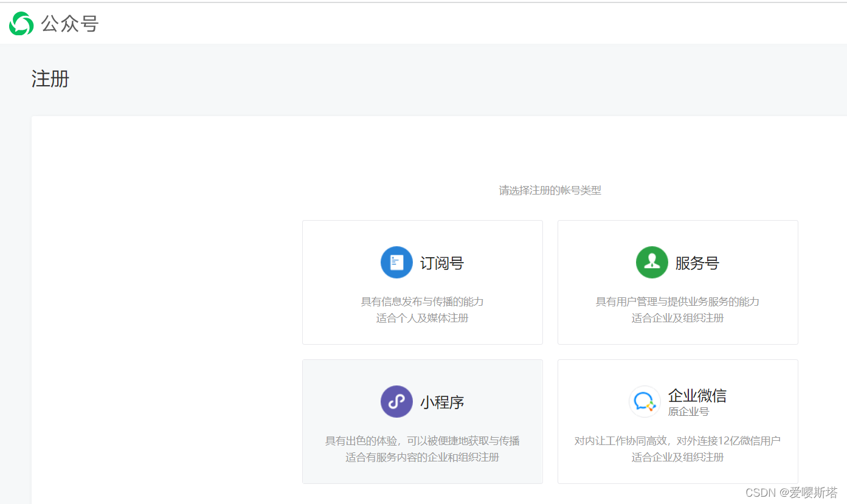
Task: Click text 具有用户管理与提供业务服务的能力
Action: [677, 302]
